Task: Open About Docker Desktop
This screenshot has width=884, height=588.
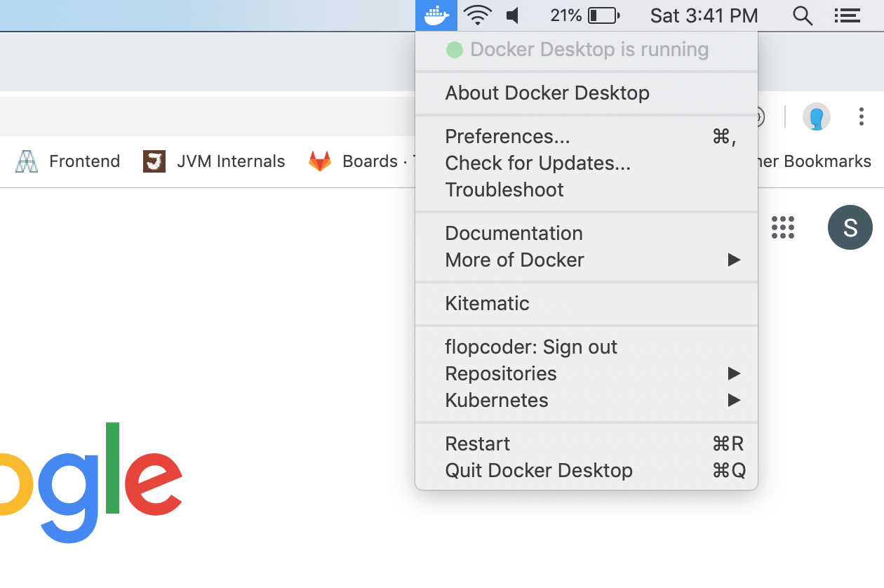Action: (547, 93)
